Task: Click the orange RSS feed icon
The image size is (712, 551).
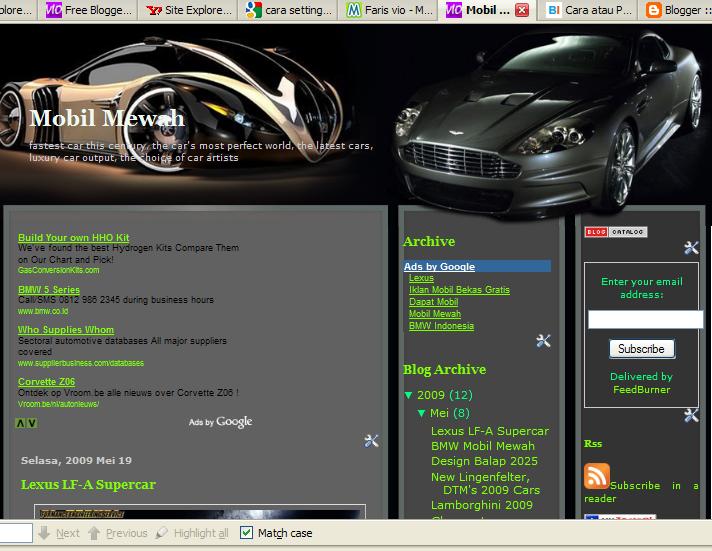Action: pos(597,476)
